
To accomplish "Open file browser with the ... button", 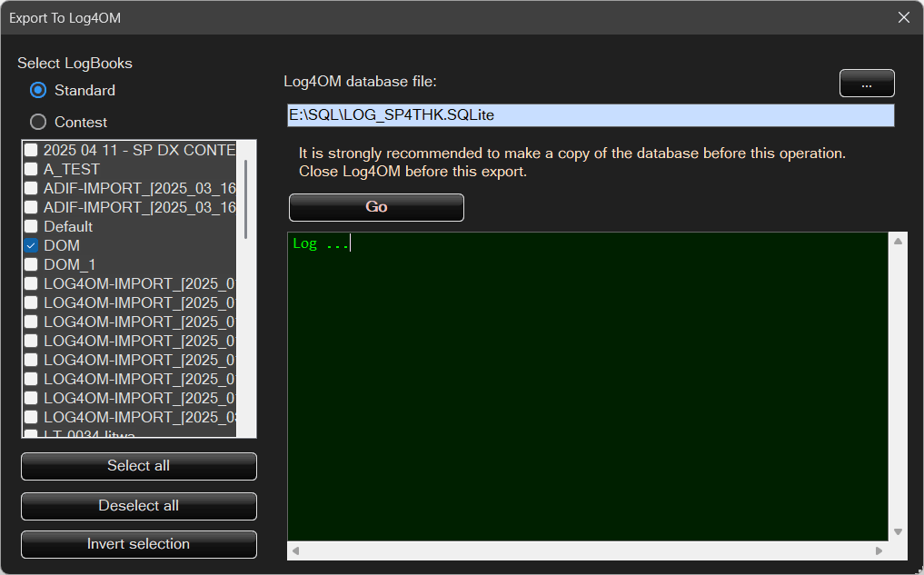I will (866, 84).
